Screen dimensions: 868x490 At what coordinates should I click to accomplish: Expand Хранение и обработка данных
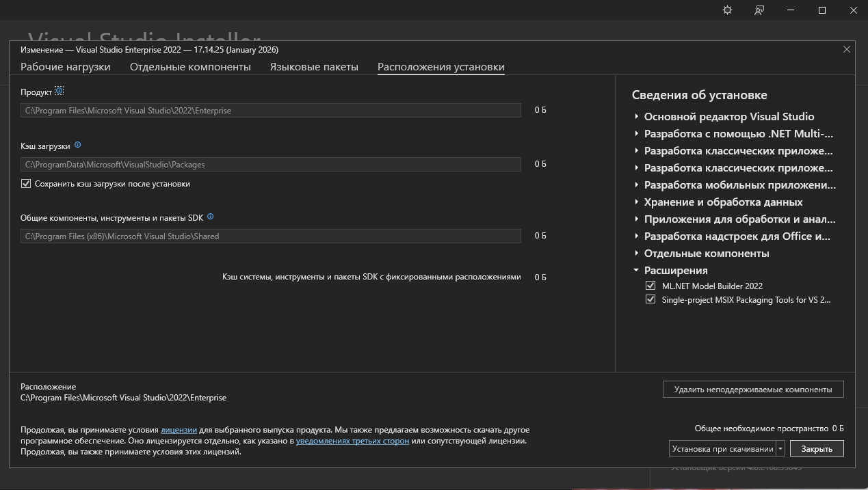(x=637, y=202)
